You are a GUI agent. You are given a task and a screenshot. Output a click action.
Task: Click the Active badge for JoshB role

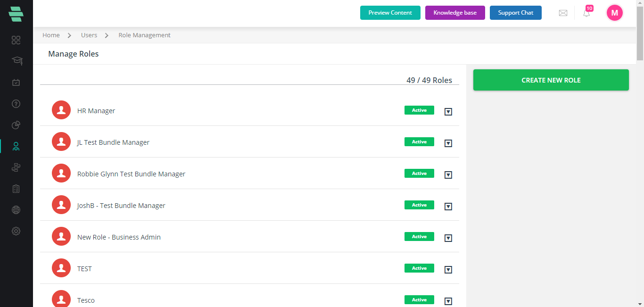pyautogui.click(x=419, y=205)
